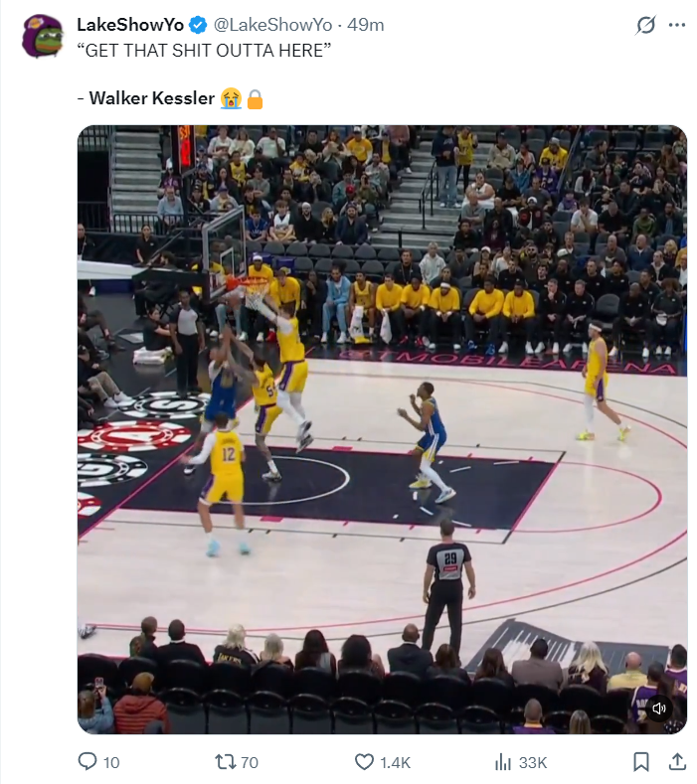697x784 pixels.
Task: Open the @LakeShowYo handle link
Action: point(272,25)
